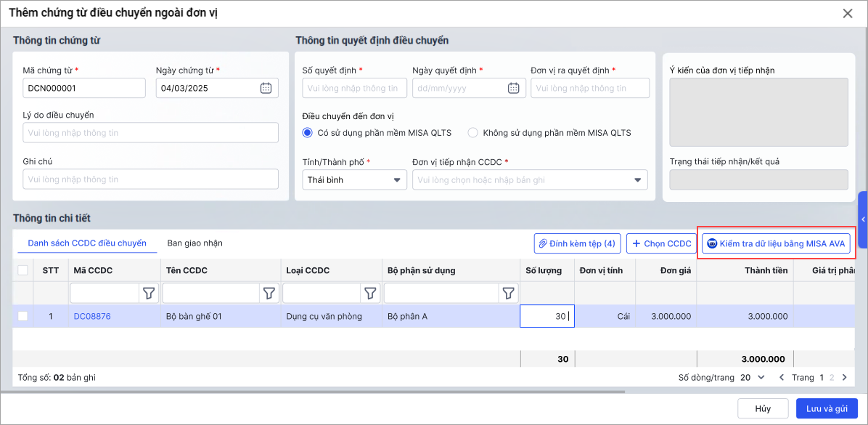Open the Ngày chứng từ calendar picker
This screenshot has width=868, height=425.
pos(266,88)
